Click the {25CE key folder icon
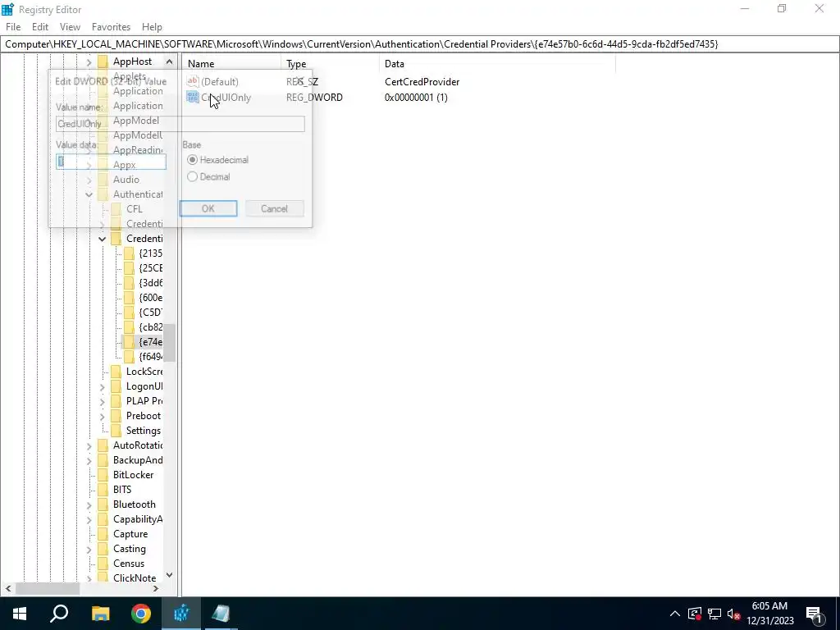Viewport: 840px width, 630px height. coord(129,268)
